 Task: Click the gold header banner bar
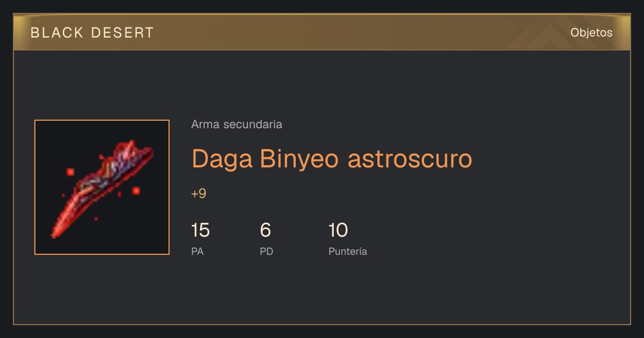click(x=322, y=33)
